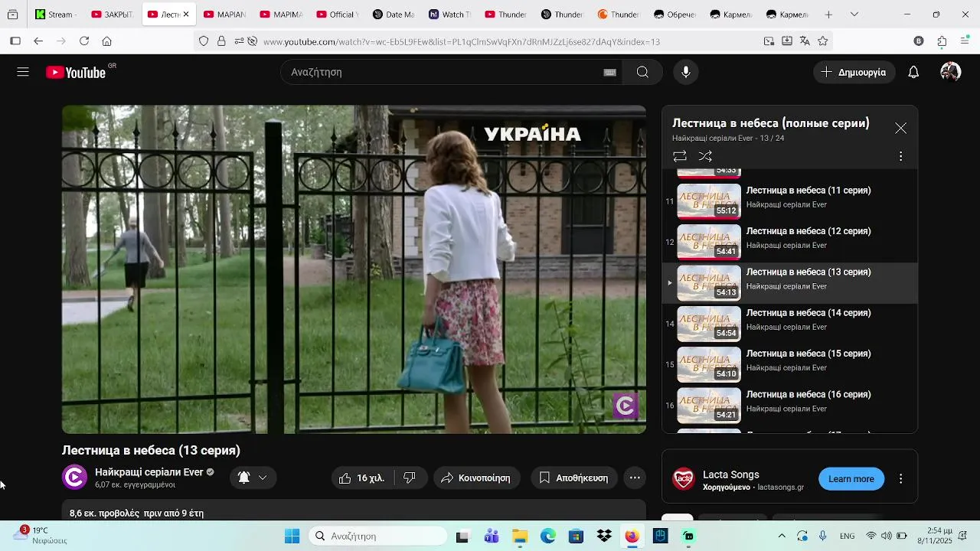Like the video (16 χιλ.)
The height and width of the screenshot is (551, 980).
pos(363,478)
